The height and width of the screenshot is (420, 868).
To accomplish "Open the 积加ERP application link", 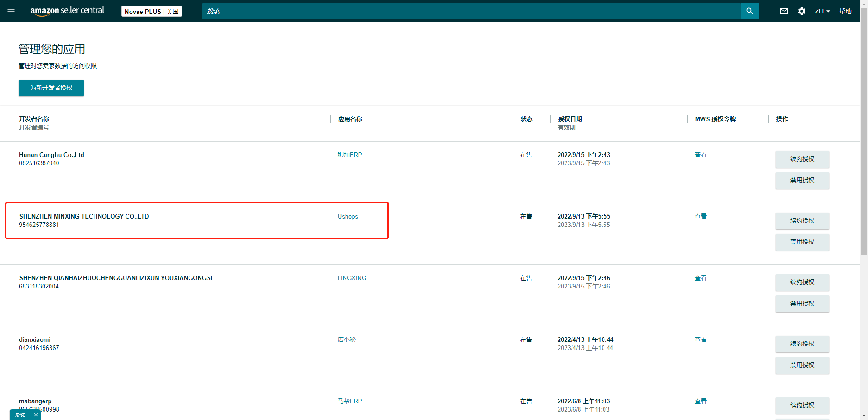I will coord(350,155).
